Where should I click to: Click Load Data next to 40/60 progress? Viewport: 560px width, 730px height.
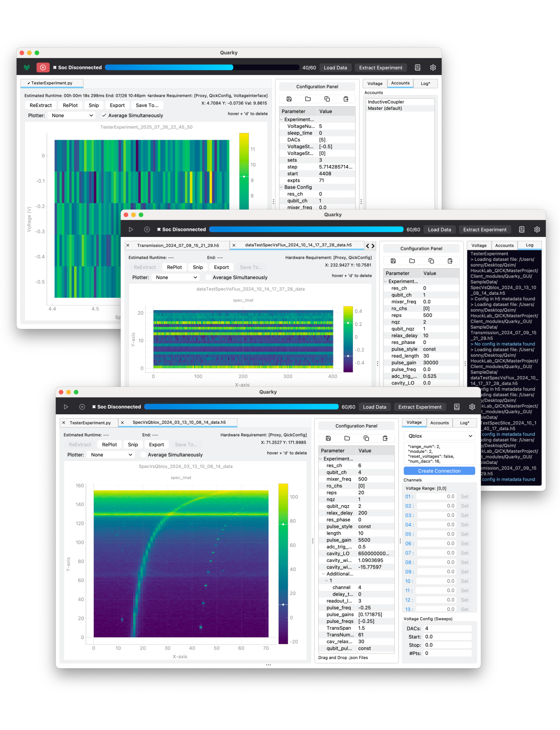[x=335, y=67]
